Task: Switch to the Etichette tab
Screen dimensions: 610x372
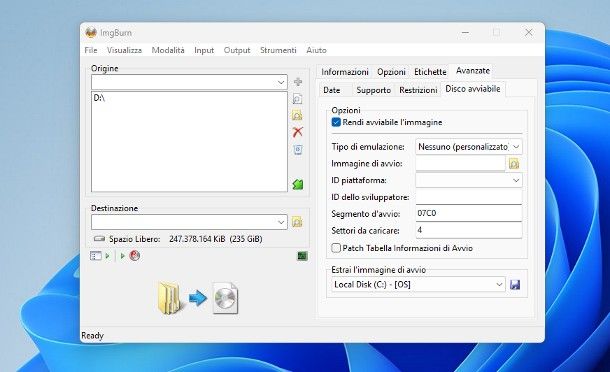Action: click(x=430, y=72)
